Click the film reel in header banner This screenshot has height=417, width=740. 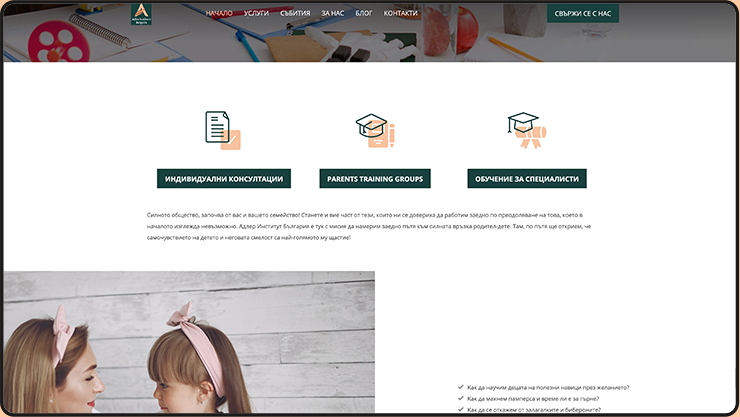click(x=55, y=40)
